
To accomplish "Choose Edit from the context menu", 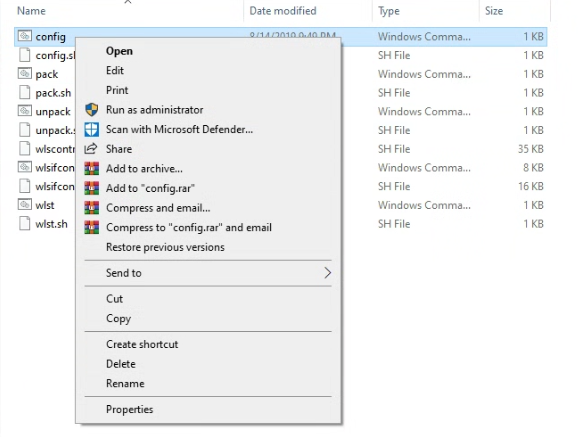I will click(208, 71).
